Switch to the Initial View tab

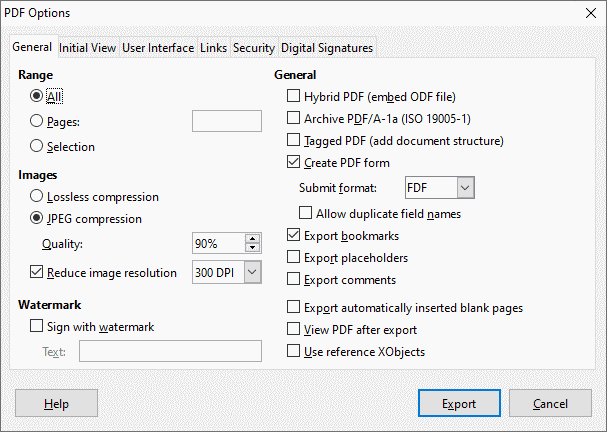coord(88,48)
